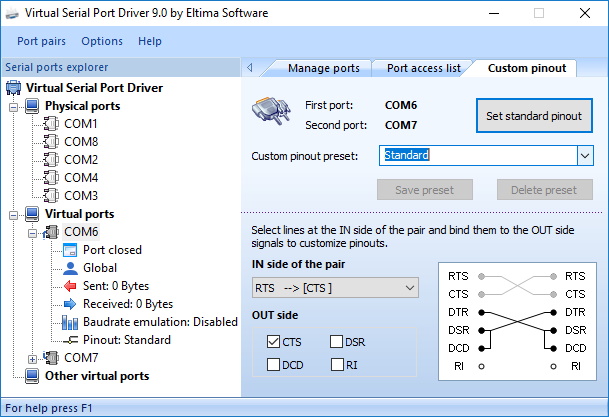This screenshot has width=609, height=417.
Task: Select the COM1 physical port icon
Action: tap(51, 123)
